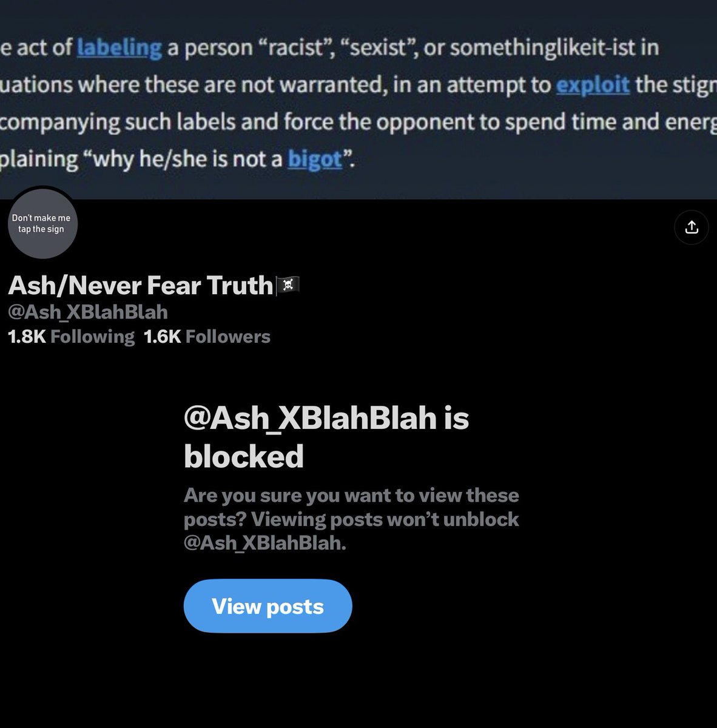This screenshot has height=728, width=717.
Task: Tap the share profile upload icon
Action: point(691,227)
